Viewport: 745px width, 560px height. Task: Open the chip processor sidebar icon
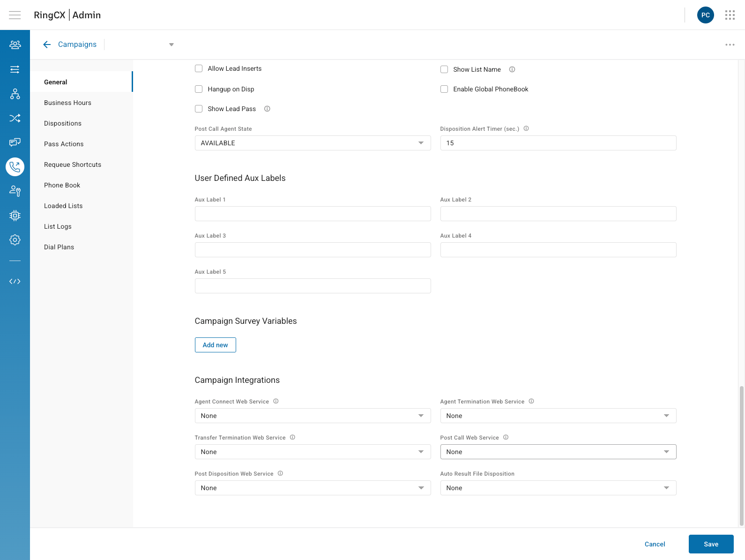pyautogui.click(x=15, y=216)
